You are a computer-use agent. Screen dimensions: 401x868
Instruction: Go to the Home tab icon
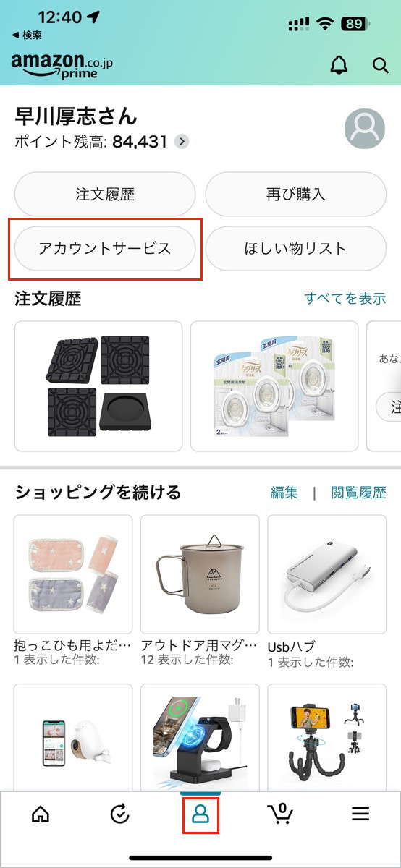(x=41, y=814)
